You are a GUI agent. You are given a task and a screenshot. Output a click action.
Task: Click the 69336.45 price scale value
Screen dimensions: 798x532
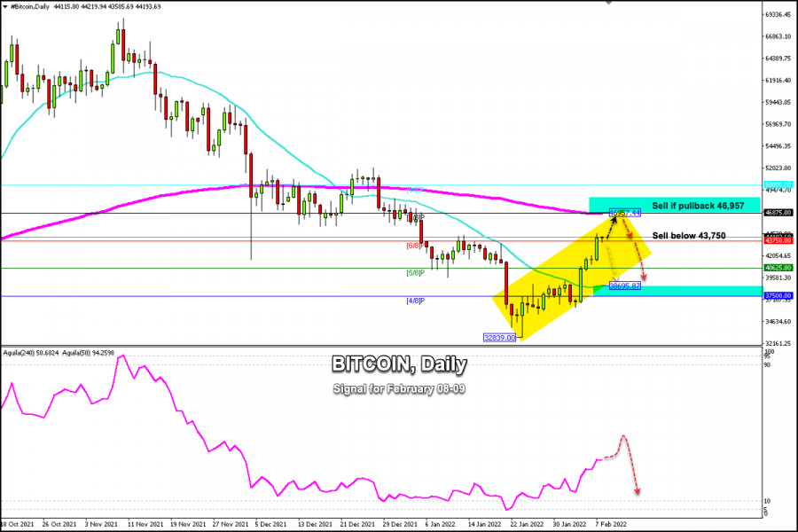point(778,15)
